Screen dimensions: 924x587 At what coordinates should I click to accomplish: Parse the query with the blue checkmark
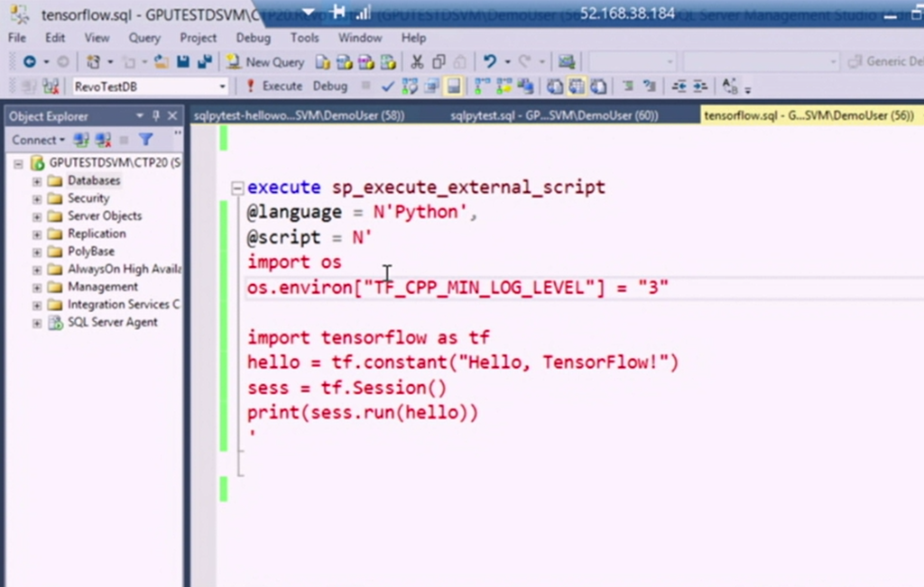[x=387, y=87]
